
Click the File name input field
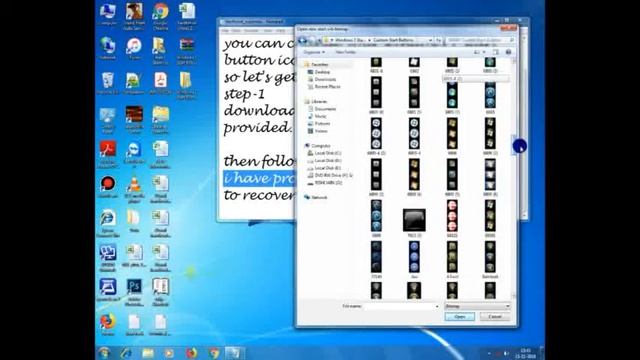pyautogui.click(x=401, y=306)
